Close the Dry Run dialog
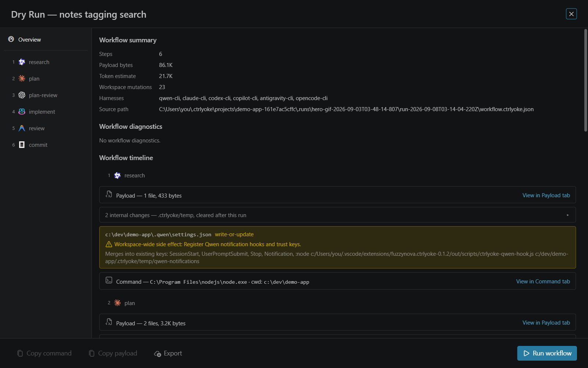Screen dimensions: 588x368 571,14
